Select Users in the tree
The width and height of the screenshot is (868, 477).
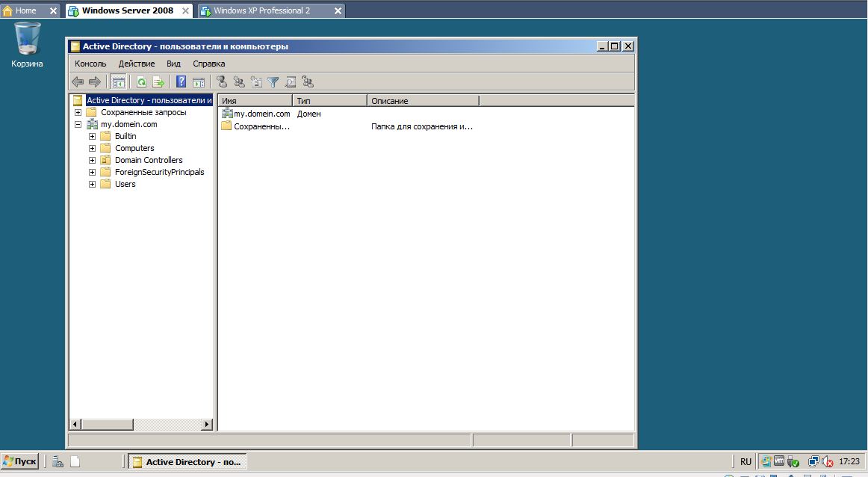pyautogui.click(x=125, y=185)
